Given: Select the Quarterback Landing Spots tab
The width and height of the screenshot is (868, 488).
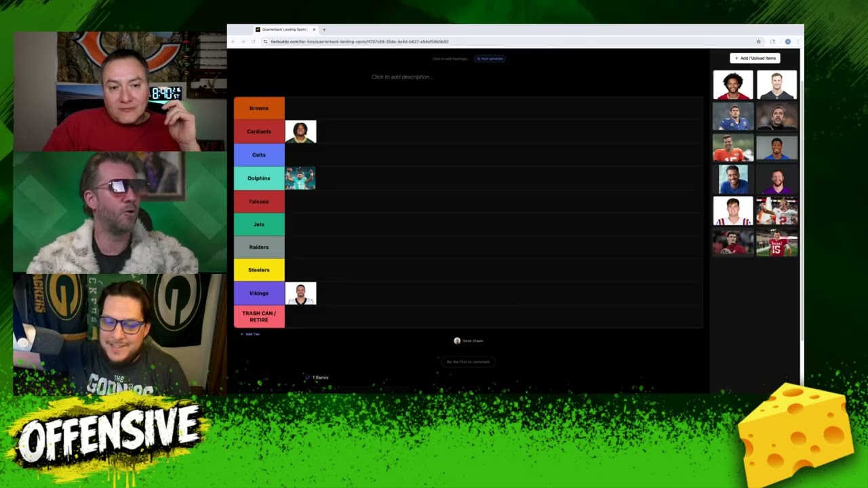Looking at the screenshot, I should (x=285, y=29).
